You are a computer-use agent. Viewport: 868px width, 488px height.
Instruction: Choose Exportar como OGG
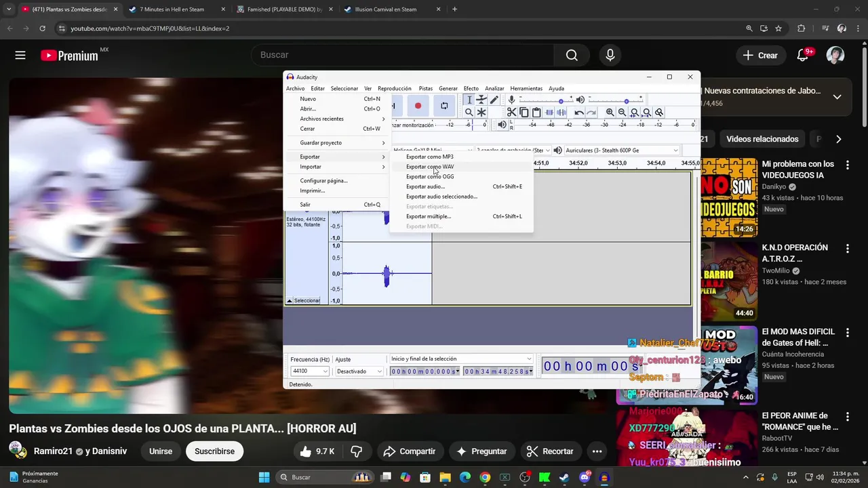tap(461, 176)
